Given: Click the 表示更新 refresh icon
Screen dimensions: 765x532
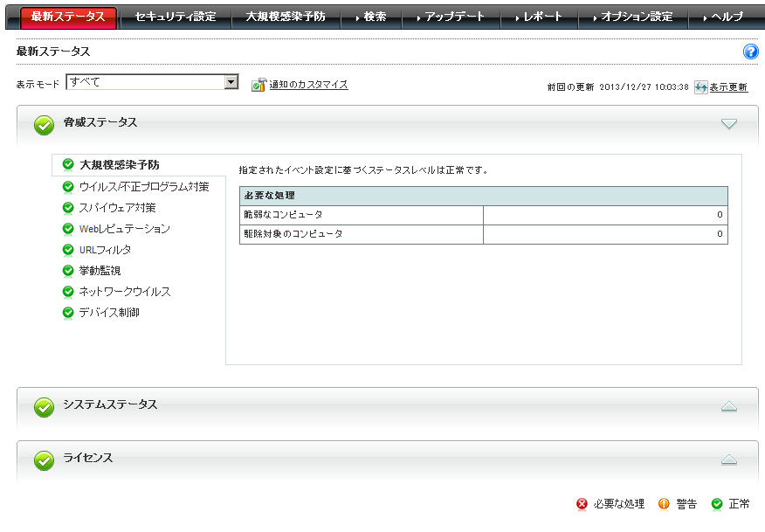Looking at the screenshot, I should tap(700, 87).
